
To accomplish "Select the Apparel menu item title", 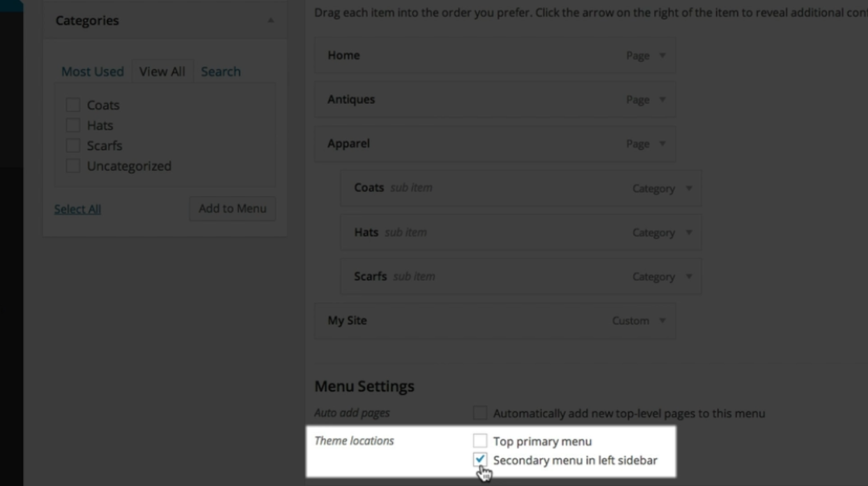I will click(348, 144).
